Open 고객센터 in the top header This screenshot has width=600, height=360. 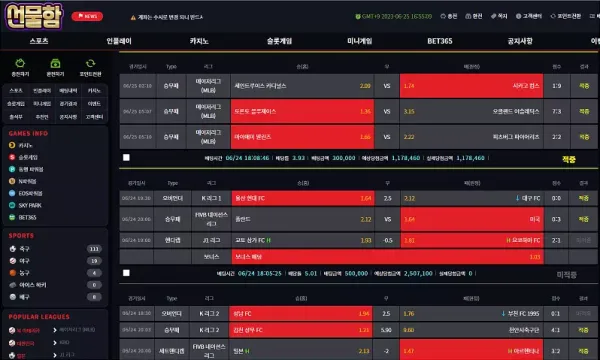pyautogui.click(x=529, y=16)
